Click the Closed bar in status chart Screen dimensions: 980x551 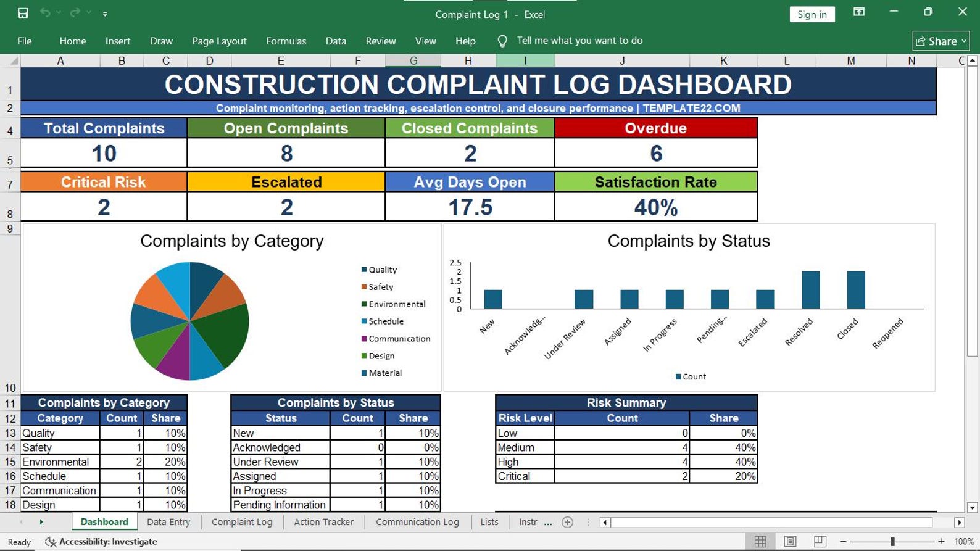coord(856,290)
